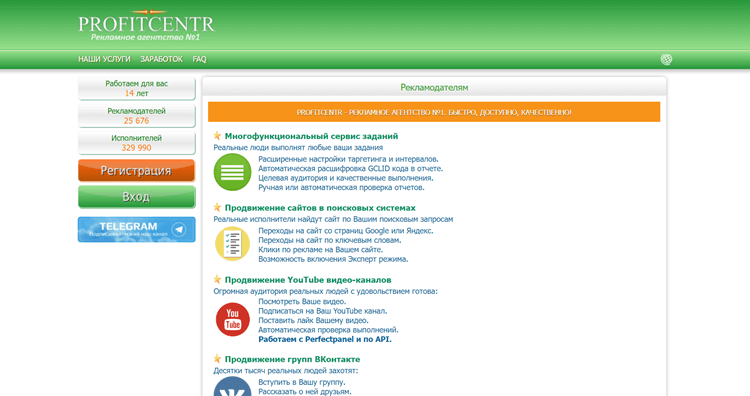Viewport: 750px width, 396px height.
Task: Click the 'Исполнителей 329 990' stats box
Action: point(136,143)
